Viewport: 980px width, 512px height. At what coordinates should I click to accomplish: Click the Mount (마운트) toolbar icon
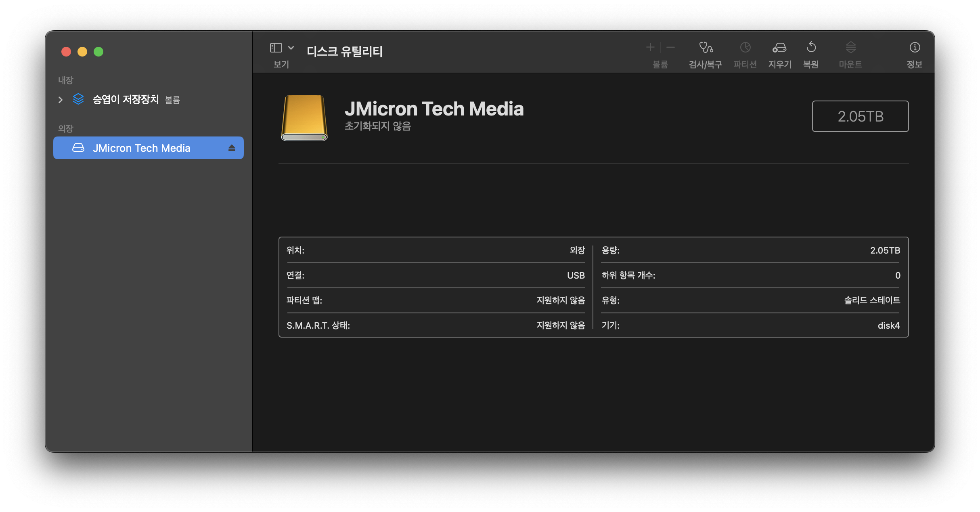tap(850, 48)
